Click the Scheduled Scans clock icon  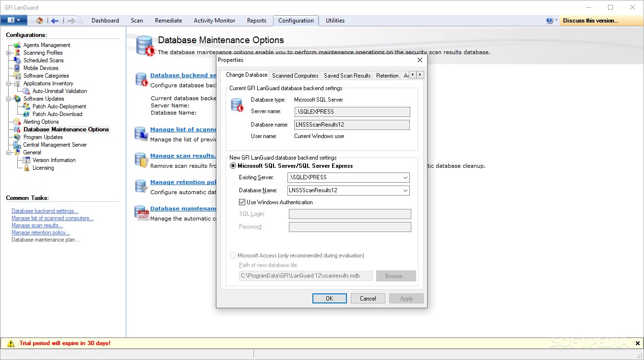coord(17,60)
